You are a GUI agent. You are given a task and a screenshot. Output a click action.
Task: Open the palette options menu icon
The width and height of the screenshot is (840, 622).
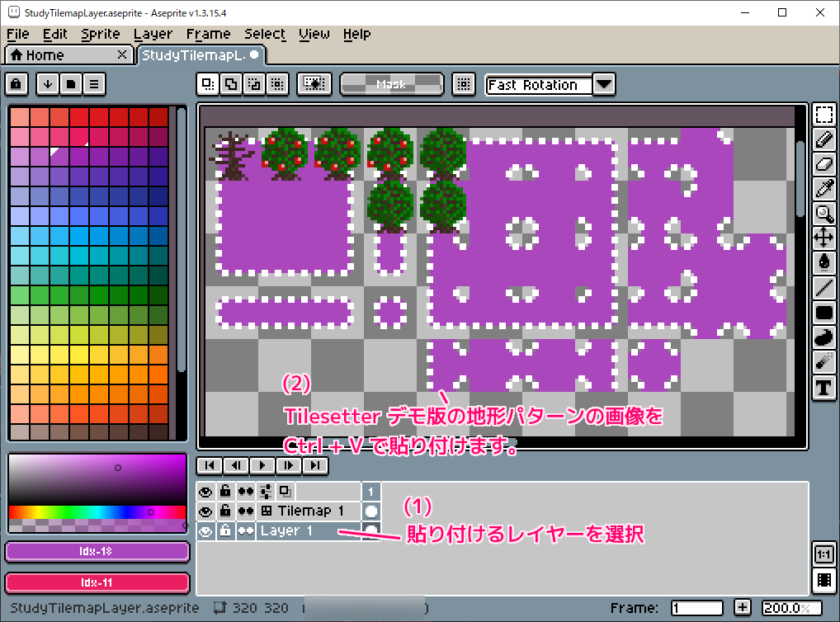[93, 83]
